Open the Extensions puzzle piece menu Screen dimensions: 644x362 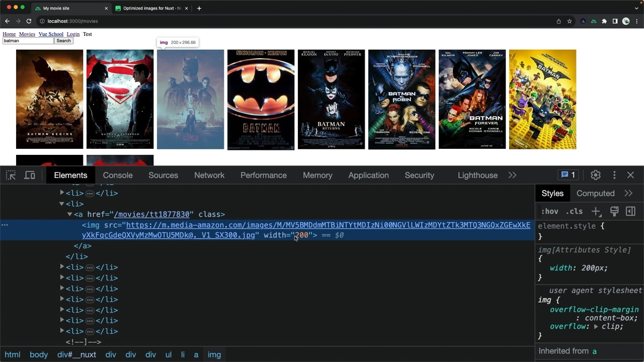(x=604, y=21)
